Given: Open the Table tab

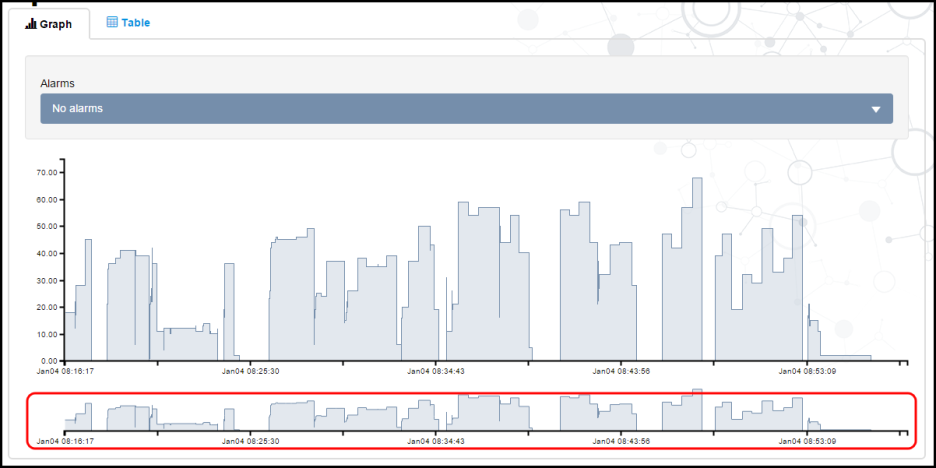Looking at the screenshot, I should 128,23.
